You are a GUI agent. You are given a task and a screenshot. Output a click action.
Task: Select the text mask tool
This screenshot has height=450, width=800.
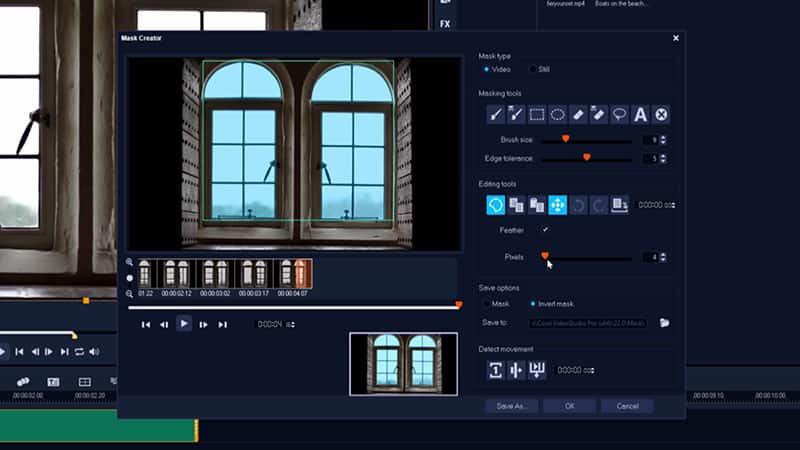tap(641, 114)
